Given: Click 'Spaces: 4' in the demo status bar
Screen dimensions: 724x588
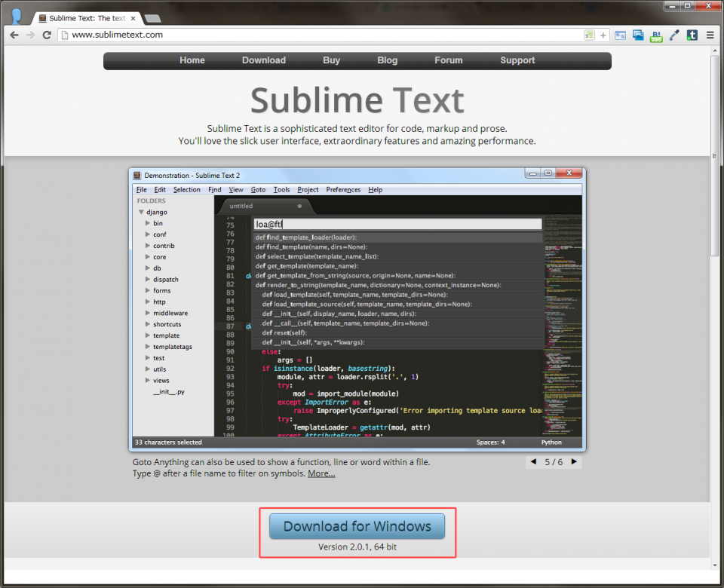Looking at the screenshot, I should pyautogui.click(x=490, y=443).
